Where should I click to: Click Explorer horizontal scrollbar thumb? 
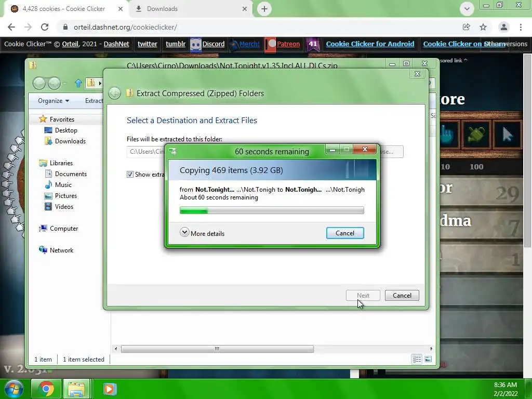pyautogui.click(x=217, y=349)
